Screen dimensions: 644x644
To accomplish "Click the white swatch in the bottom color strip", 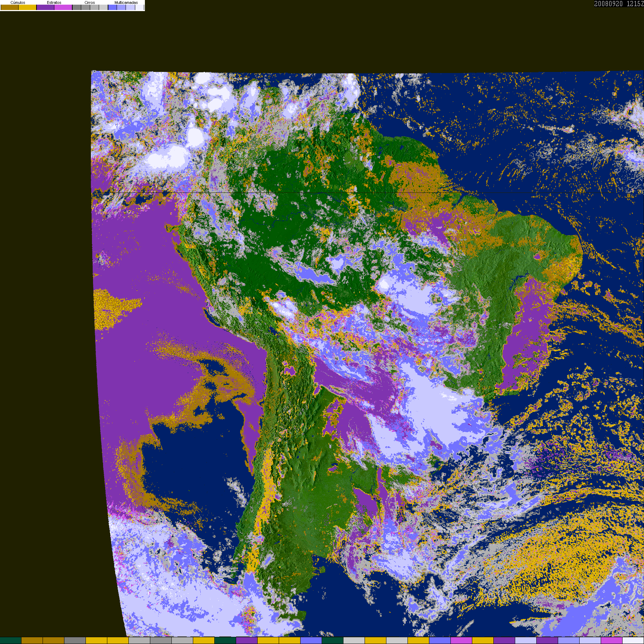I will pyautogui.click(x=633, y=640).
